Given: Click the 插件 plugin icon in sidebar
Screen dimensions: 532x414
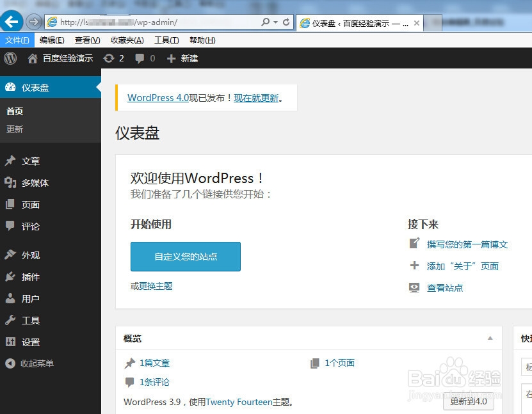Looking at the screenshot, I should (x=10, y=276).
